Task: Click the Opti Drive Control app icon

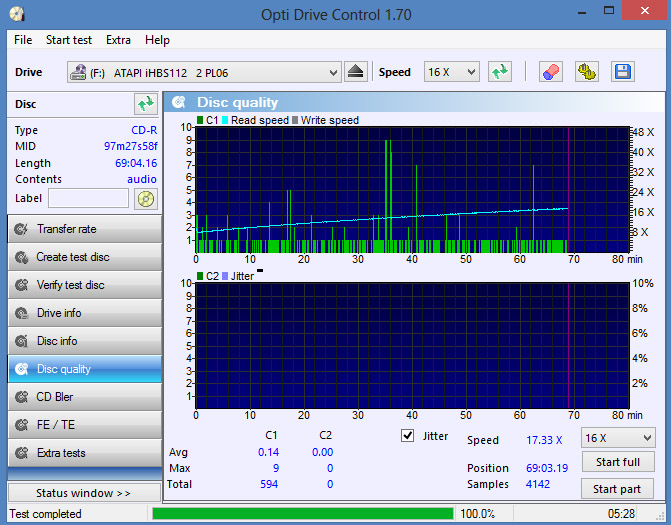Action: [x=17, y=14]
